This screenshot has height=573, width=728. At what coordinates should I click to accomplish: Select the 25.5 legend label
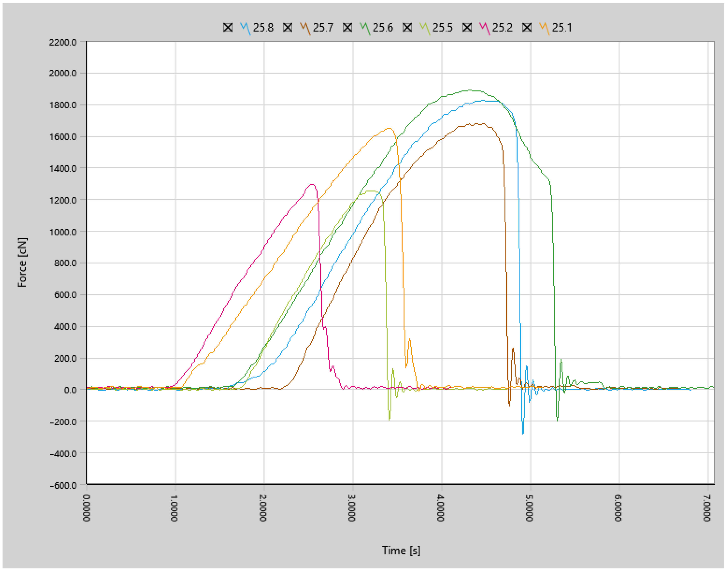443,28
